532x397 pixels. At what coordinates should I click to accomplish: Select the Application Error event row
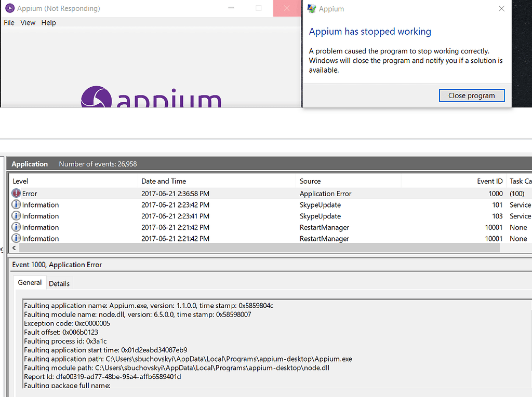pyautogui.click(x=271, y=193)
